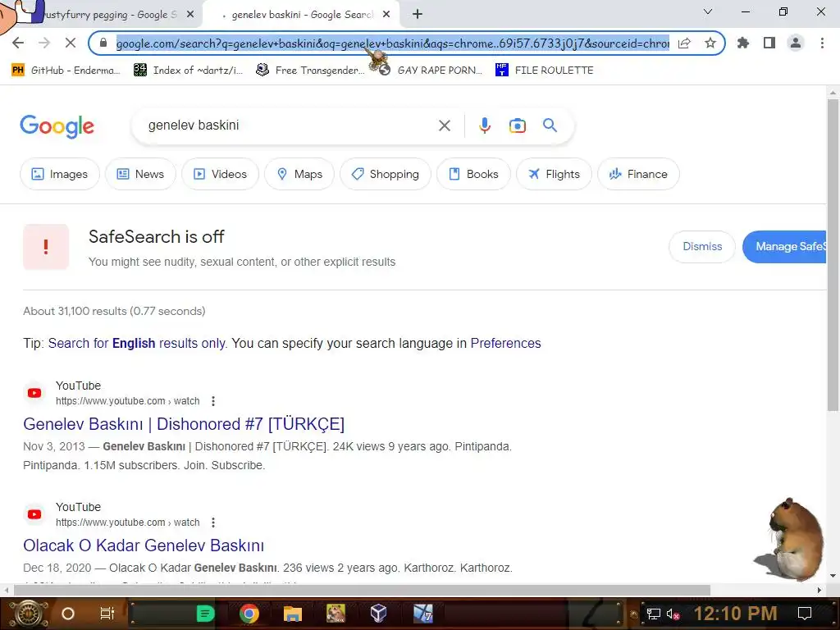840x630 pixels.
Task: Open the VirtualBox cube taskbar icon
Action: (x=379, y=614)
